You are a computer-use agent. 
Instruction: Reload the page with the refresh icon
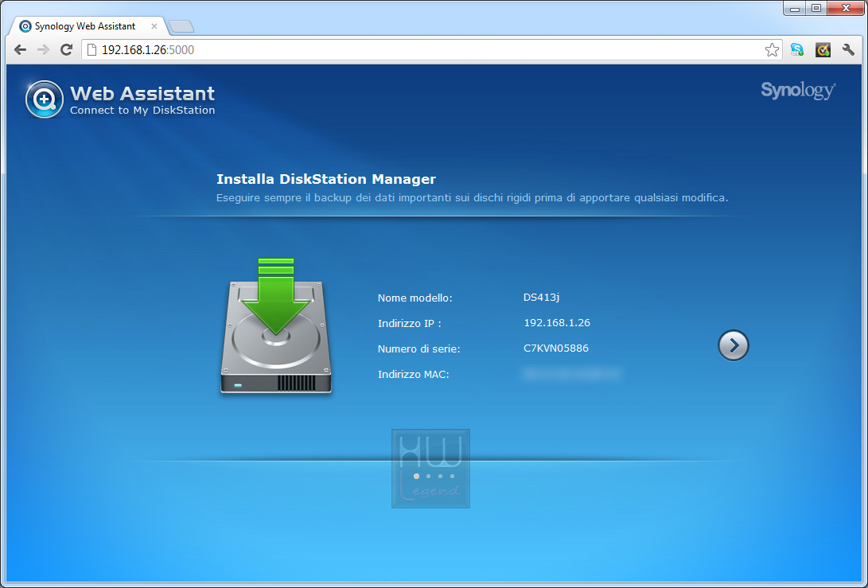66,50
